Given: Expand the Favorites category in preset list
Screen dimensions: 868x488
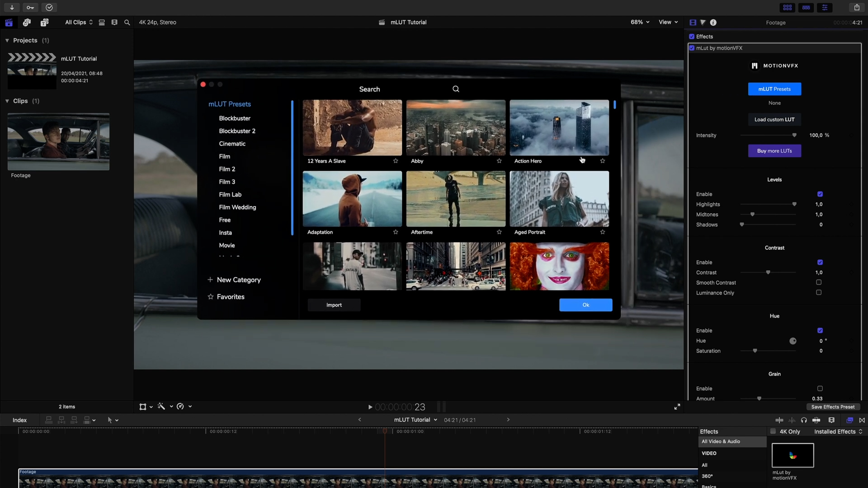Looking at the screenshot, I should click(230, 296).
